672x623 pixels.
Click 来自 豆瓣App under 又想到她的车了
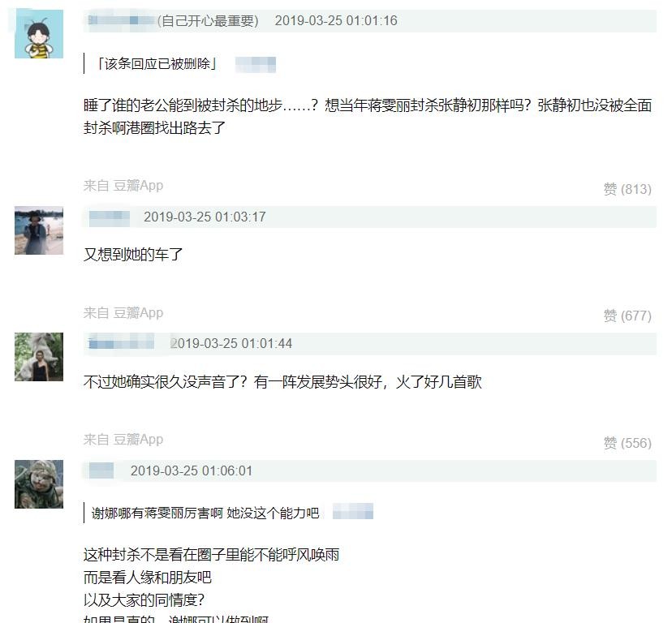pos(123,313)
